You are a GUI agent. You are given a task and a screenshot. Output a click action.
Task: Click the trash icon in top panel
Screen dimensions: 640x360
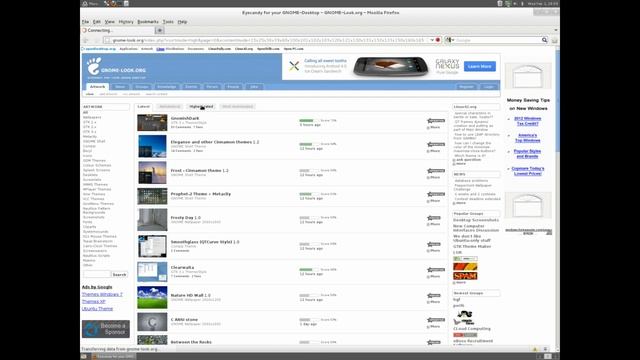tap(500, 3)
